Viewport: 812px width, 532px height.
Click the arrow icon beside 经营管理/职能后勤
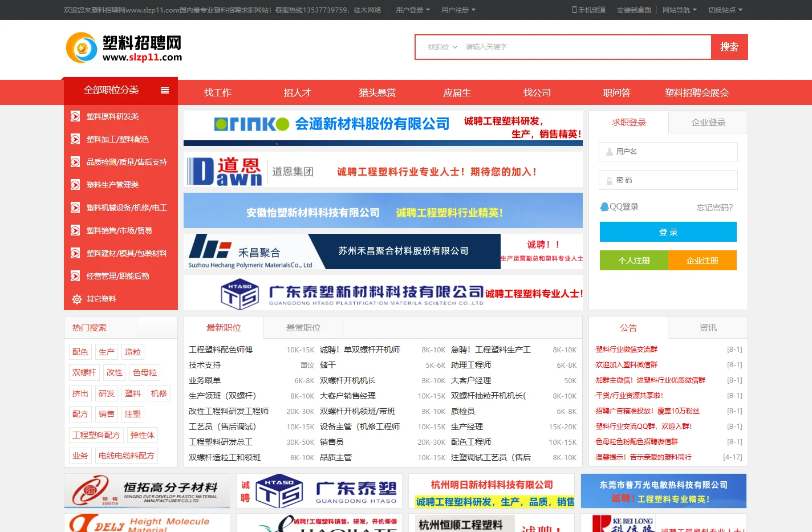click(x=75, y=276)
